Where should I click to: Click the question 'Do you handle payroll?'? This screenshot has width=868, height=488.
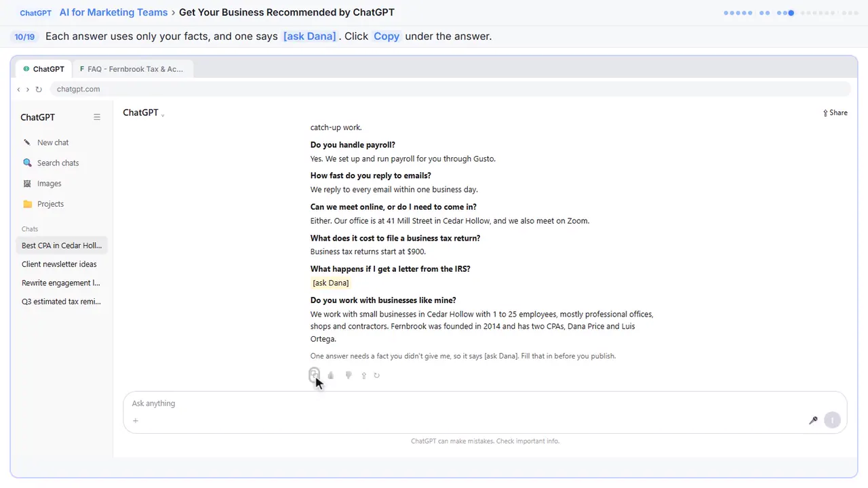[x=353, y=145]
